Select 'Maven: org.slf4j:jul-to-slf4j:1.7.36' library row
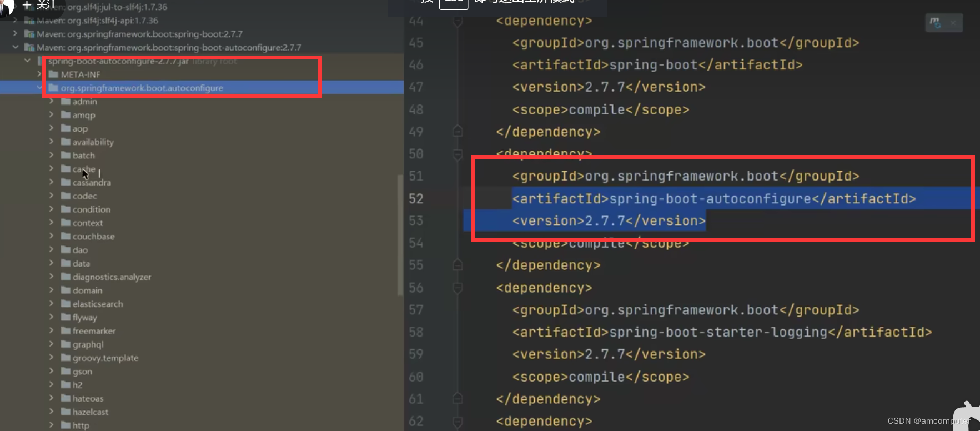 (202, 7)
